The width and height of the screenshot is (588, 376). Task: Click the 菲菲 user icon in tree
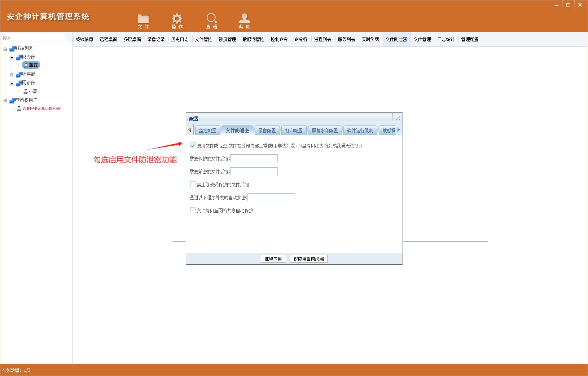[26, 65]
